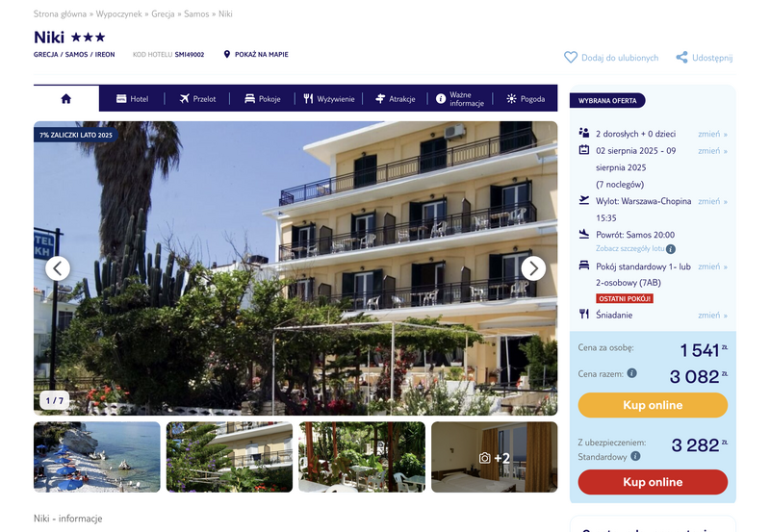Click info icon next to Standardowy insurance

[635, 456]
